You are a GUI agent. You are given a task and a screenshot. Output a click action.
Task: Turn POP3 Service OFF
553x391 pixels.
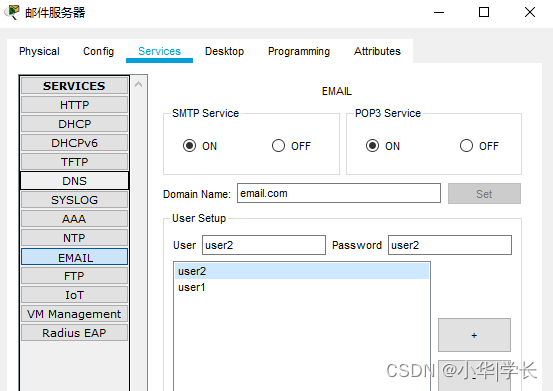(x=466, y=146)
